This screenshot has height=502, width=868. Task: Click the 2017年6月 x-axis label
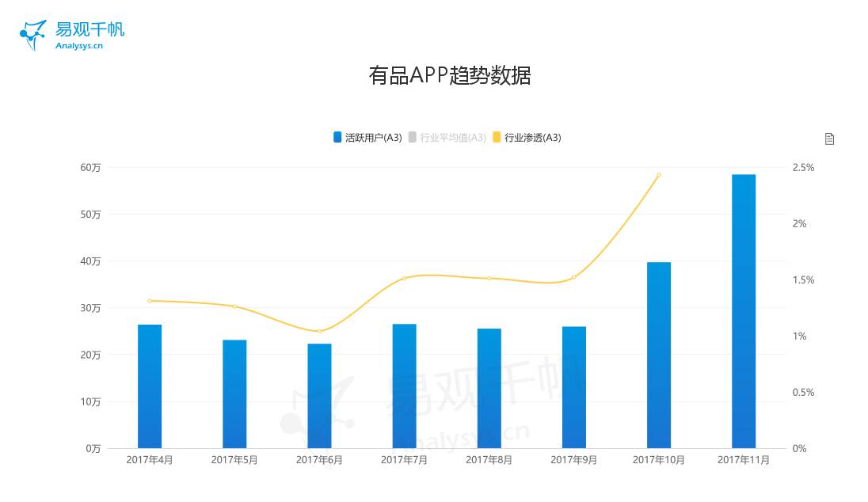pos(319,460)
